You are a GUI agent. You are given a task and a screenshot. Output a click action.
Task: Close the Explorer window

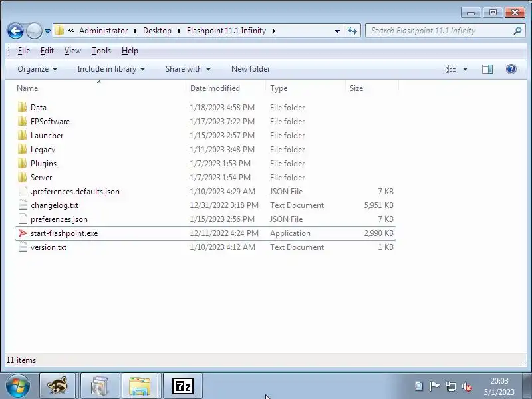coord(515,13)
